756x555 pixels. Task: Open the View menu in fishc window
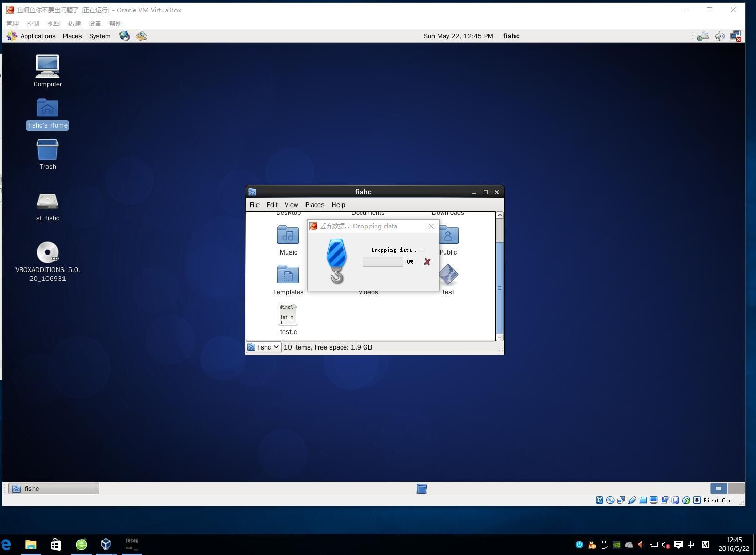click(291, 205)
